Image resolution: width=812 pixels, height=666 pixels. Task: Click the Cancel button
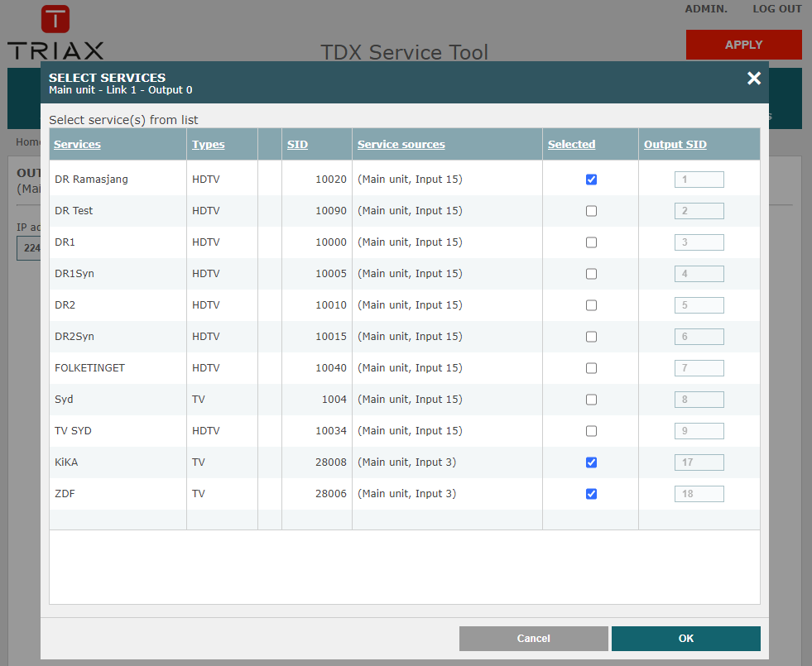(x=533, y=639)
